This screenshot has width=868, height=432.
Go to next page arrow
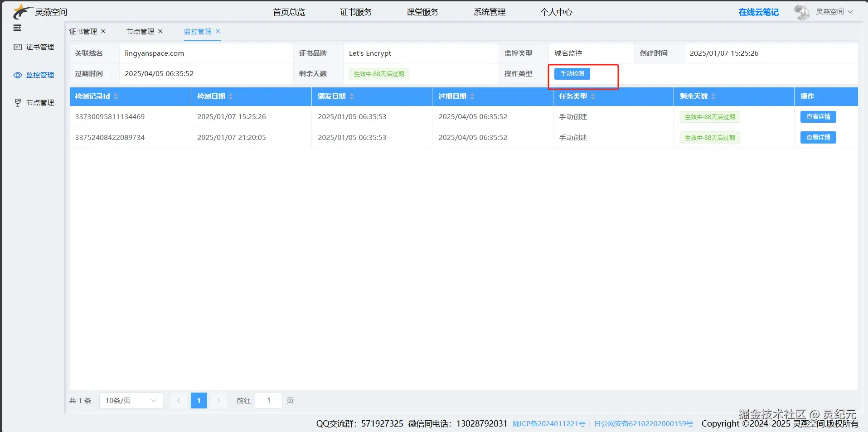pos(219,401)
